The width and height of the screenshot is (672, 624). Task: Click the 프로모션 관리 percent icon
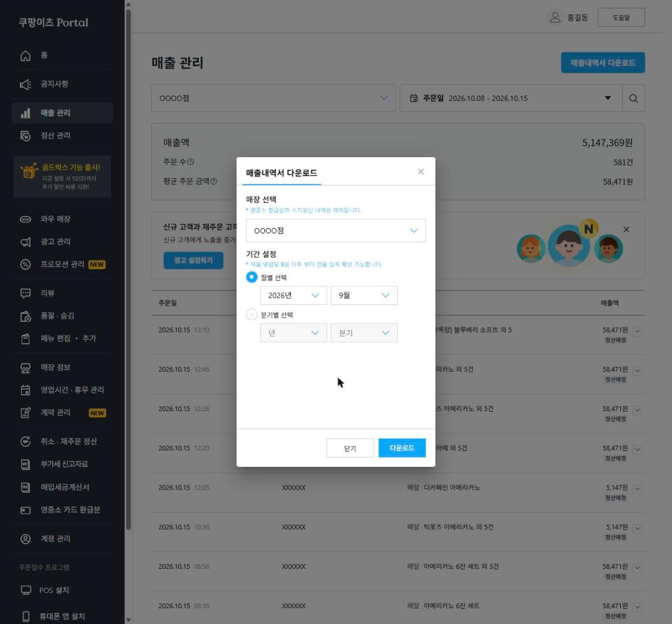click(x=26, y=264)
